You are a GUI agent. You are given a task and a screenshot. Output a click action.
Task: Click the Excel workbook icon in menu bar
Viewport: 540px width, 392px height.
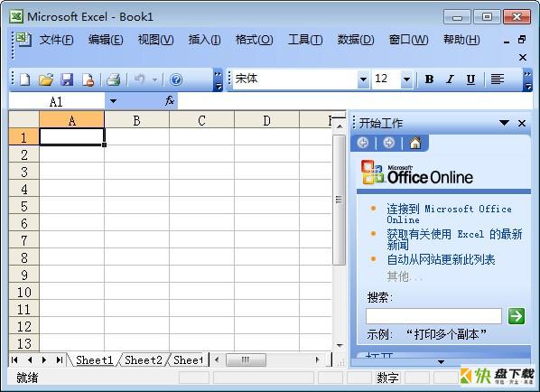click(23, 40)
